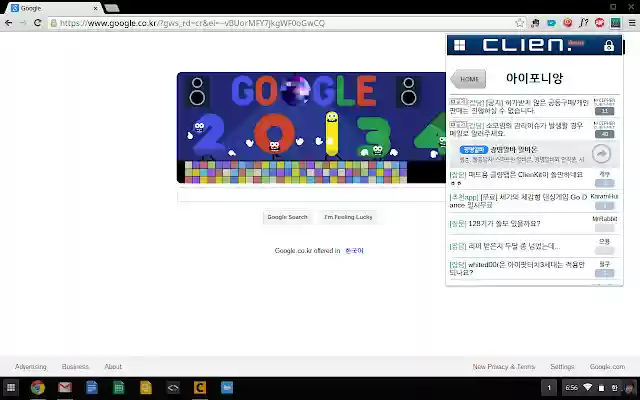Click the Wi-Fi status icon
Image resolution: width=640 pixels, height=400 pixels.
(588, 387)
